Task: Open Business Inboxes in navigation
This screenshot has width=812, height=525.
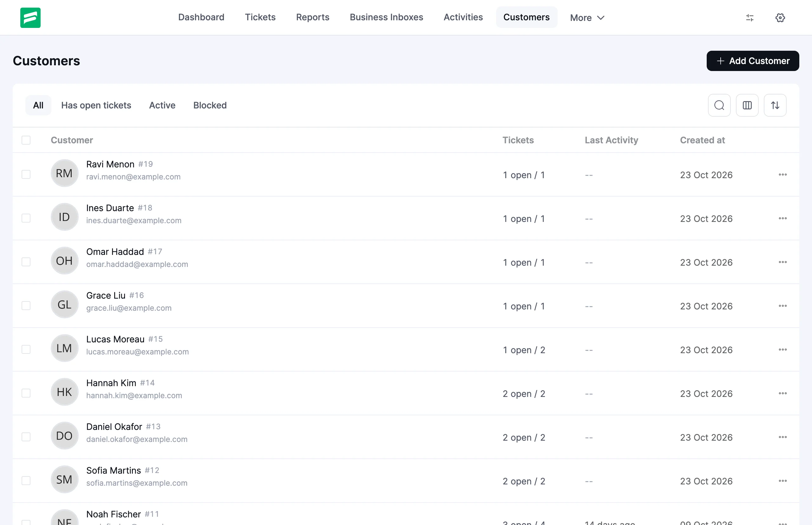Action: 386,17
